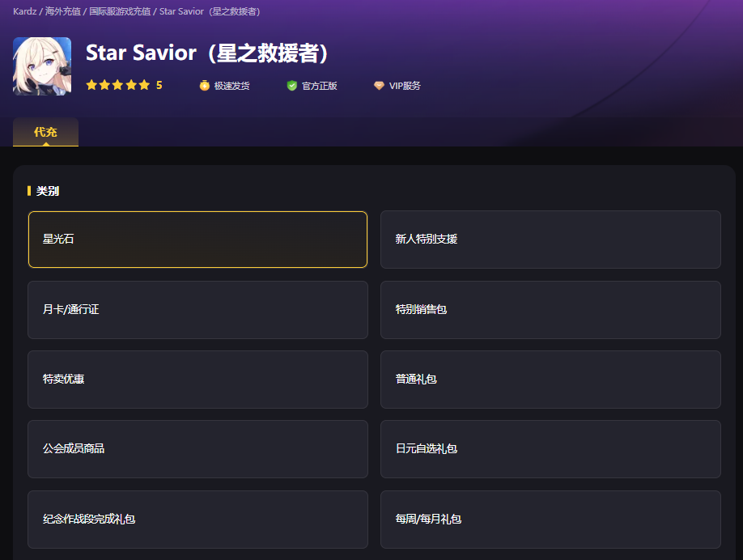The width and height of the screenshot is (743, 560).
Task: Click the Star Savior（星之救援者）page title
Action: [x=206, y=53]
